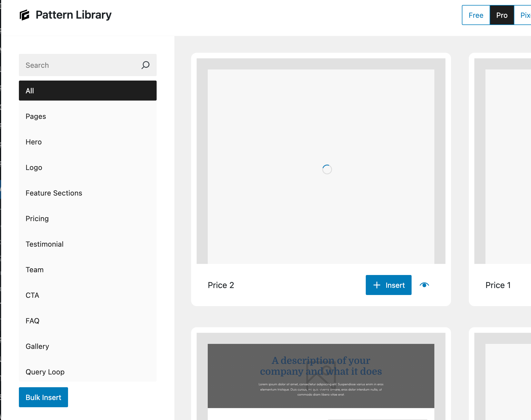
Task: Open the Hero category
Action: 88,142
